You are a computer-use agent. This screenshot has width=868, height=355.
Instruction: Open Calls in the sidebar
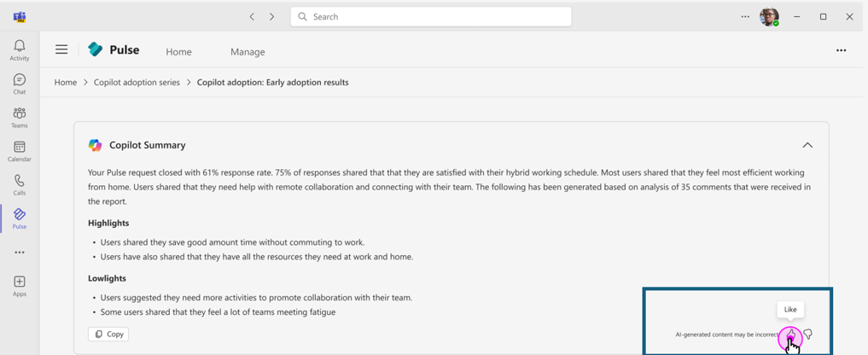[x=19, y=184]
